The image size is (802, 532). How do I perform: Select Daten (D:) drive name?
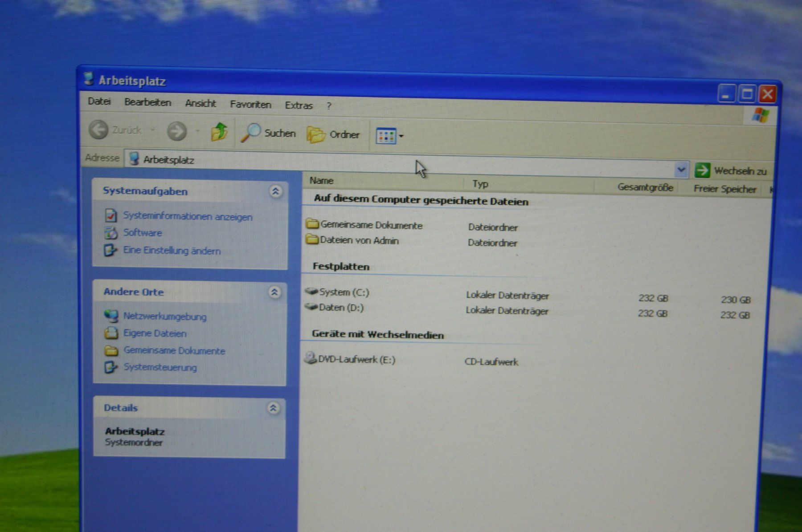pyautogui.click(x=341, y=308)
